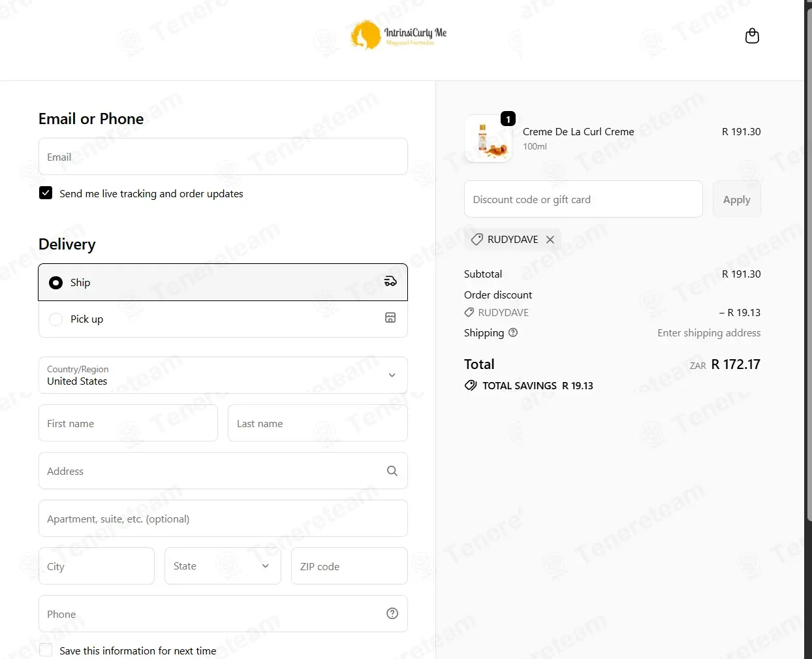Expand the State dropdown
The image size is (812, 659).
coord(223,566)
